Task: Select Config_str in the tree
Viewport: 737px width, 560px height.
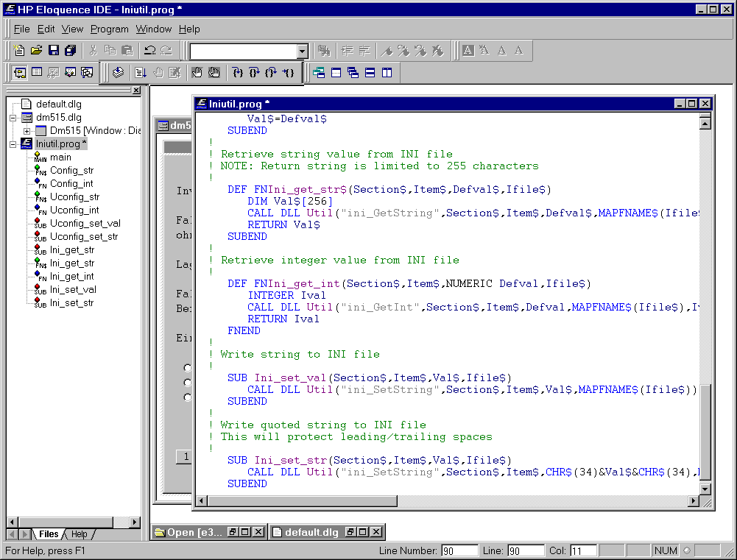Action: [72, 170]
